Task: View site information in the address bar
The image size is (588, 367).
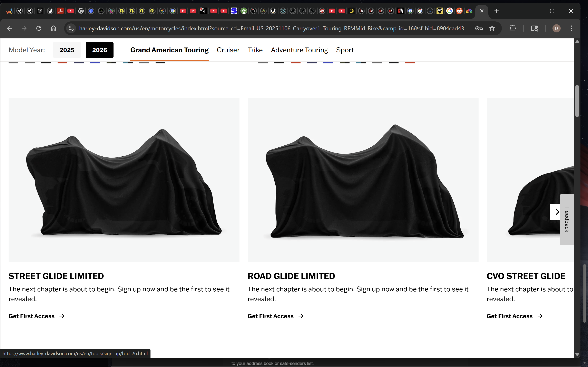Action: 71,28
